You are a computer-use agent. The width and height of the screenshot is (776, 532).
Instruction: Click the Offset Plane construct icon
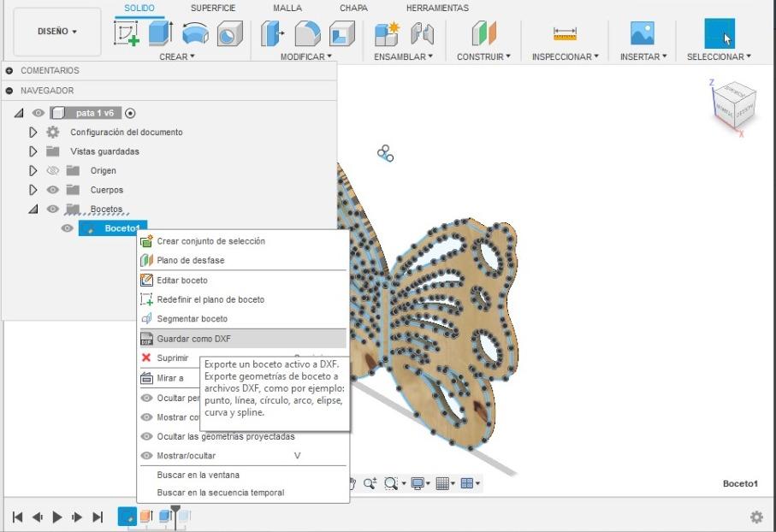click(x=483, y=33)
